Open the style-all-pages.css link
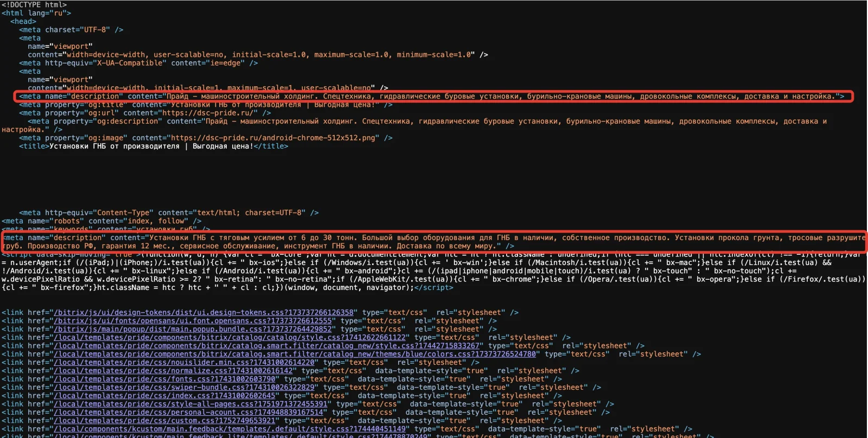Screen dimensions: 868x438 tap(190, 404)
